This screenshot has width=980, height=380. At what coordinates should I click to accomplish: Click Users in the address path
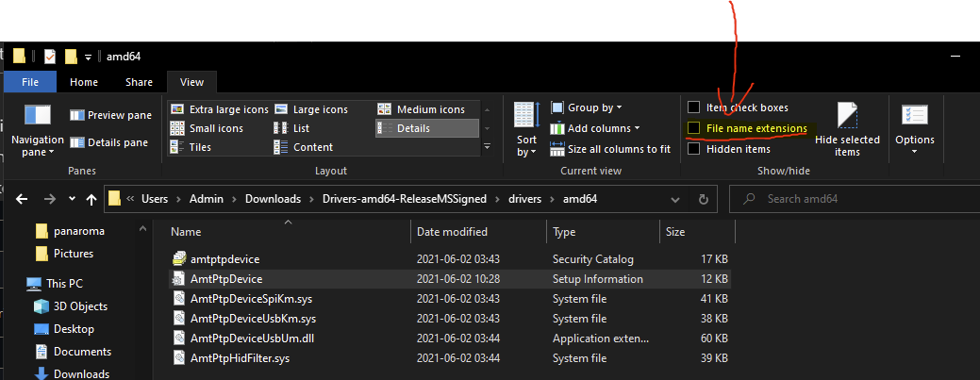click(155, 199)
